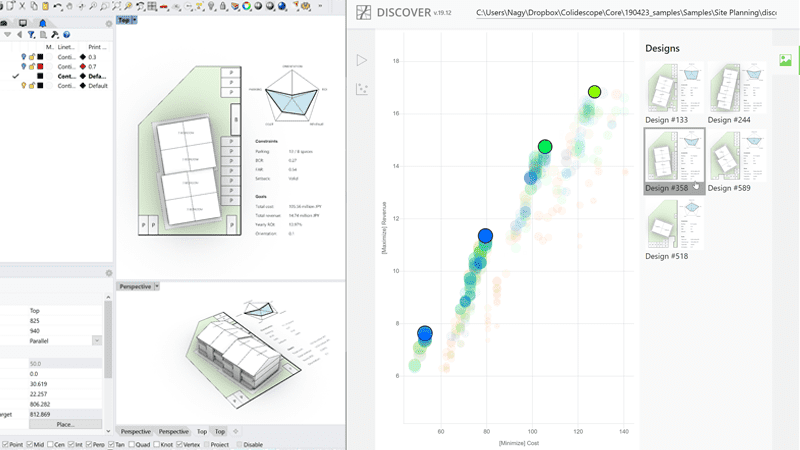Viewport: 800px width, 450px height.
Task: Toggle the yellow bulb on last Default layer
Action: pyautogui.click(x=23, y=86)
